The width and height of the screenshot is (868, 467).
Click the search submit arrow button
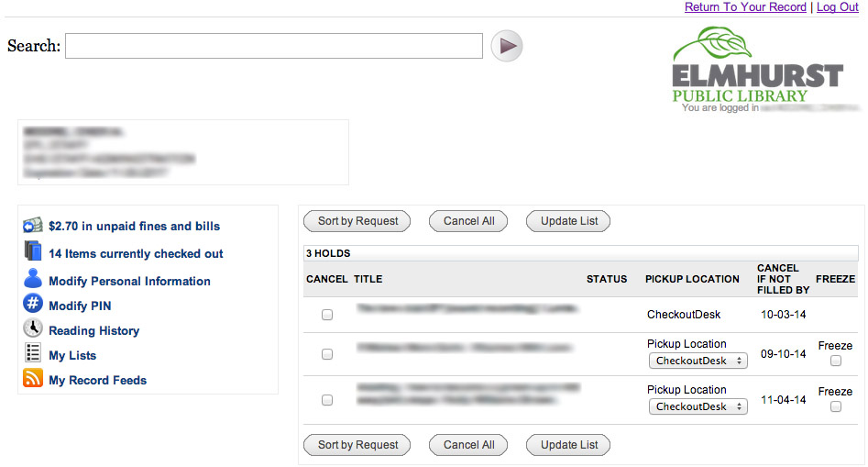[507, 46]
